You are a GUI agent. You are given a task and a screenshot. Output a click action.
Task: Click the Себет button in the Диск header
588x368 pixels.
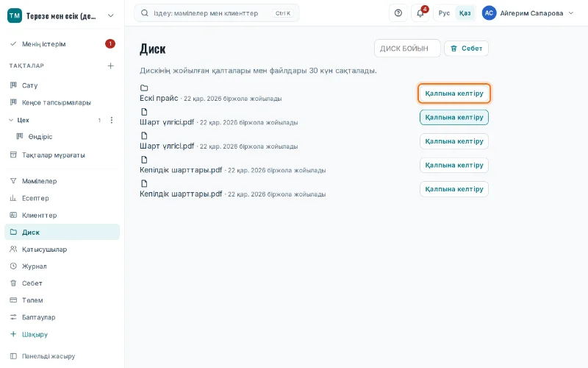(x=466, y=49)
